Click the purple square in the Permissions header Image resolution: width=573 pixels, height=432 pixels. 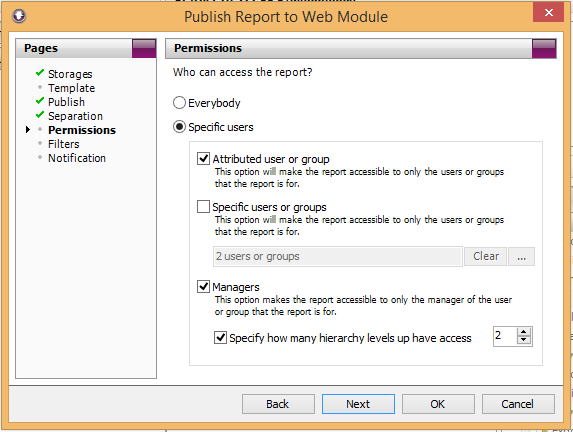click(x=544, y=49)
